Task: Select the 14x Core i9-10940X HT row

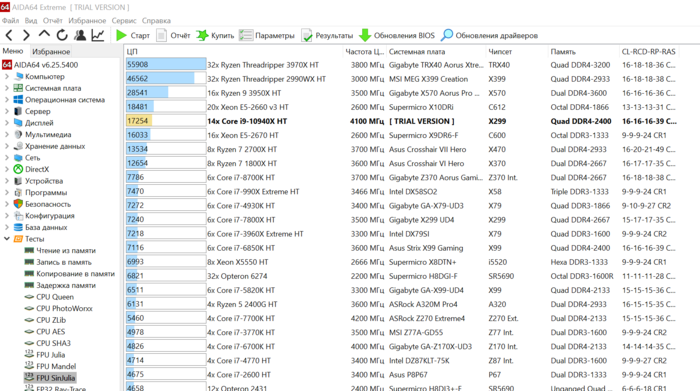Action: tap(402, 121)
